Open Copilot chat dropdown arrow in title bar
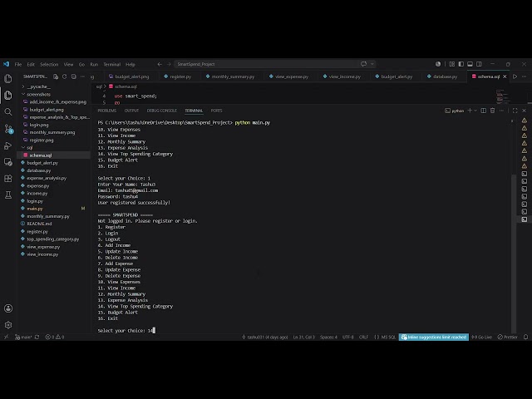Screen dimensions: 532x399 tap(372, 64)
